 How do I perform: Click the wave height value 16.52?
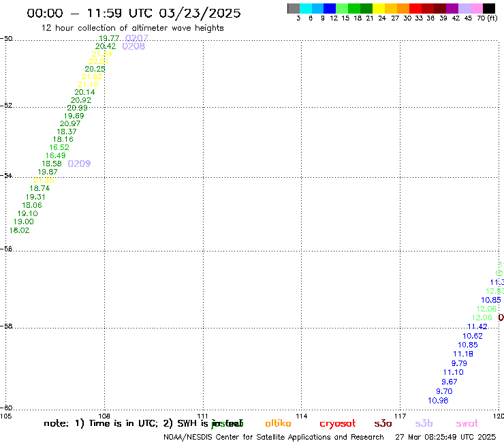click(x=59, y=147)
